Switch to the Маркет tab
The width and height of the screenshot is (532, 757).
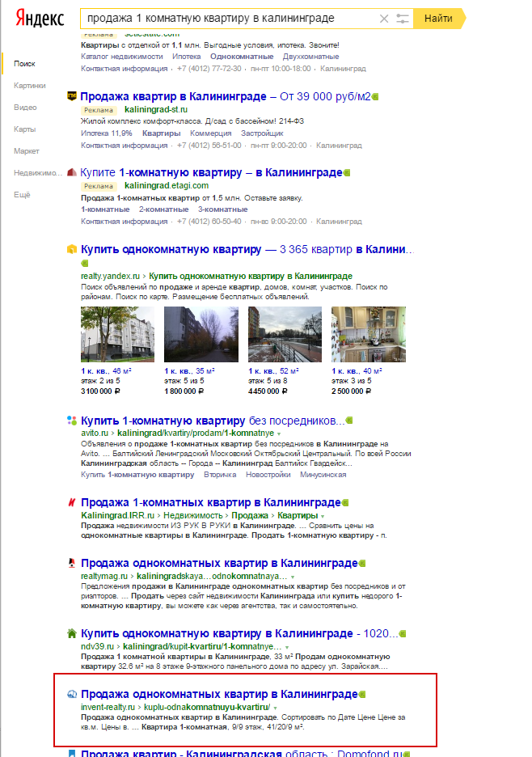point(27,151)
